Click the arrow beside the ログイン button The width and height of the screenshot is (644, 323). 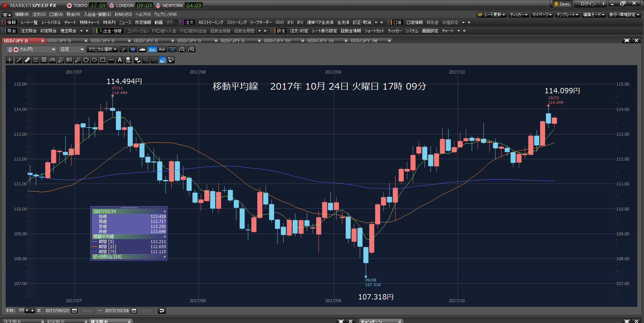point(604,4)
